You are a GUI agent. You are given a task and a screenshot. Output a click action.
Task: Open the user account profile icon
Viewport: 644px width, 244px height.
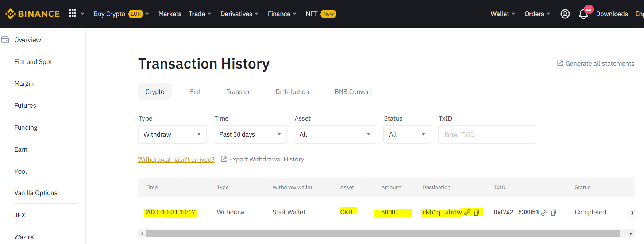tap(565, 14)
